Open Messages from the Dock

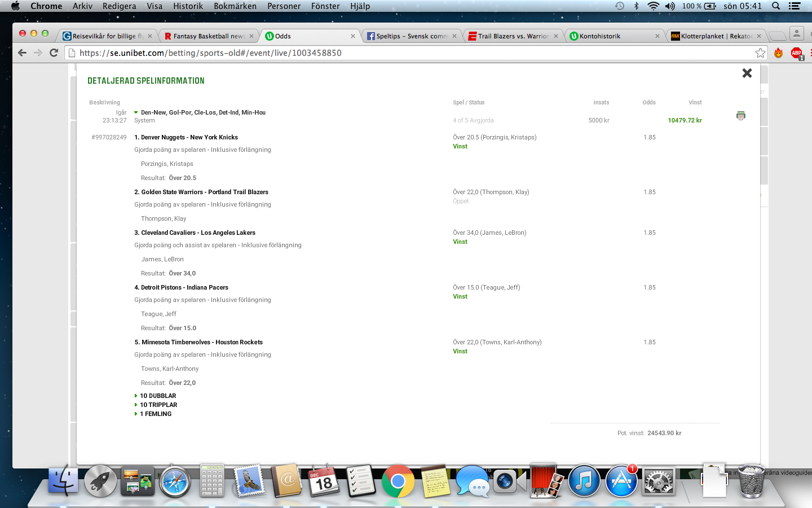[x=473, y=481]
